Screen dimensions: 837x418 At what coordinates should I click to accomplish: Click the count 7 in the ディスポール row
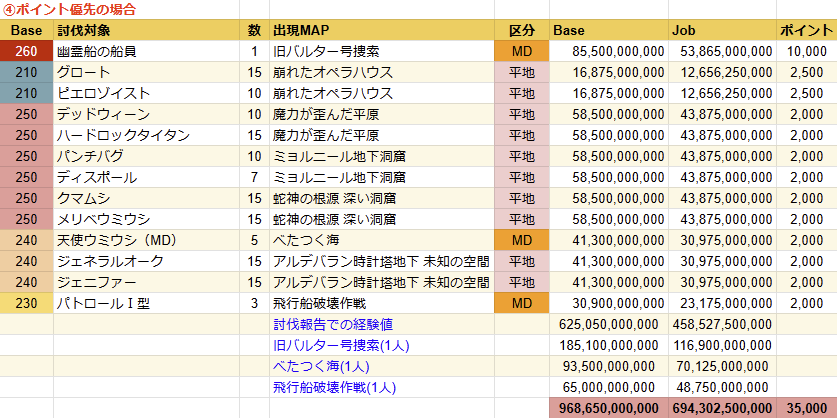click(254, 177)
